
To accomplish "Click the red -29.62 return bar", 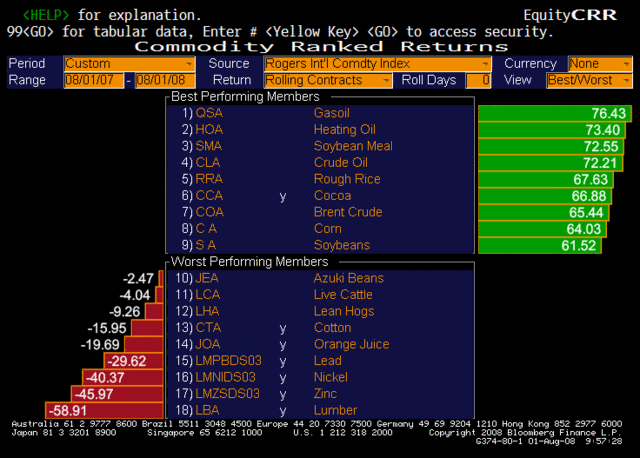I will click(133, 361).
